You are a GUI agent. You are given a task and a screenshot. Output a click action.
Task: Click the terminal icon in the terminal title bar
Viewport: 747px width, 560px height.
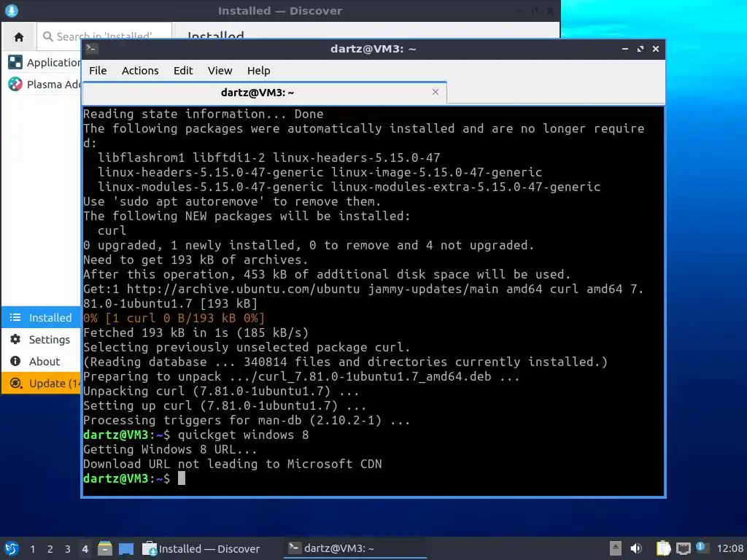(91, 49)
